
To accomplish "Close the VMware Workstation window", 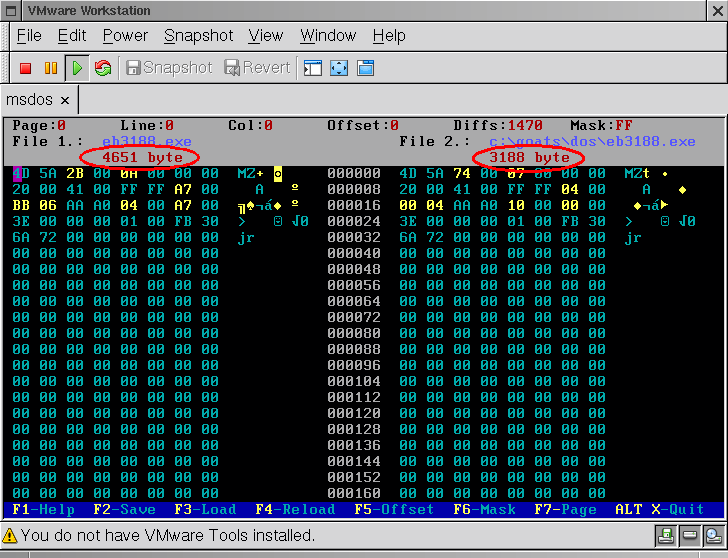I will point(717,11).
